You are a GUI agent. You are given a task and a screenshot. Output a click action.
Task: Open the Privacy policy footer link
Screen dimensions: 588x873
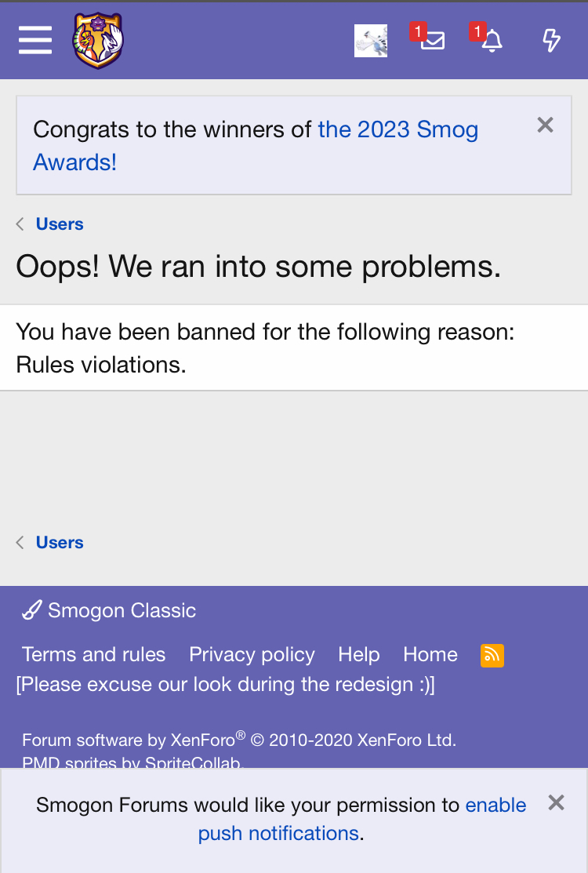252,654
